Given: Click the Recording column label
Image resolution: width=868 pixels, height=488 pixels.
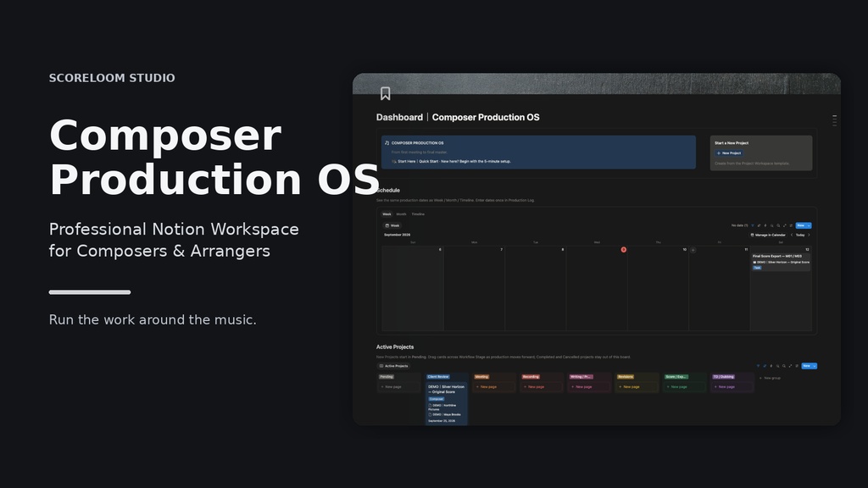Looking at the screenshot, I should coord(531,377).
